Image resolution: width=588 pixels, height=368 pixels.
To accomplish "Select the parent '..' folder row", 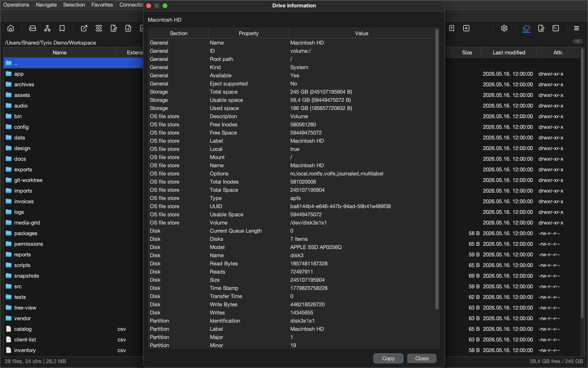I will coord(73,63).
